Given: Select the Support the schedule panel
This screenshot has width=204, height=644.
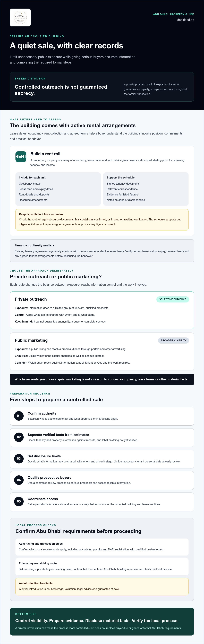Looking at the screenshot, I should (146, 189).
